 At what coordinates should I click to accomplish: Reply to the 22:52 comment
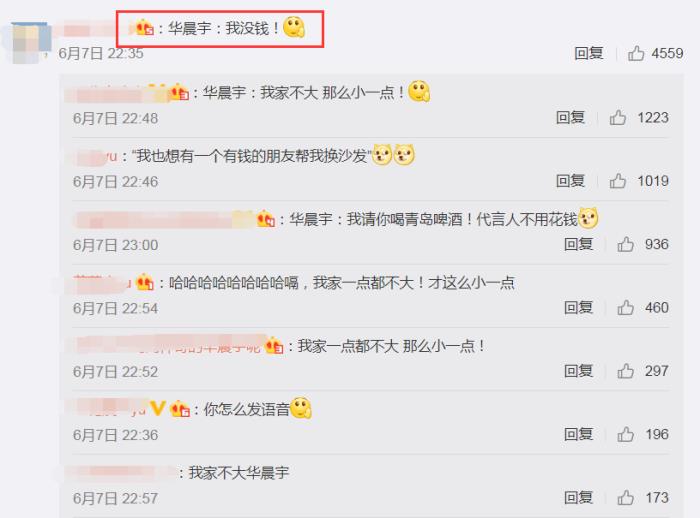pos(579,371)
